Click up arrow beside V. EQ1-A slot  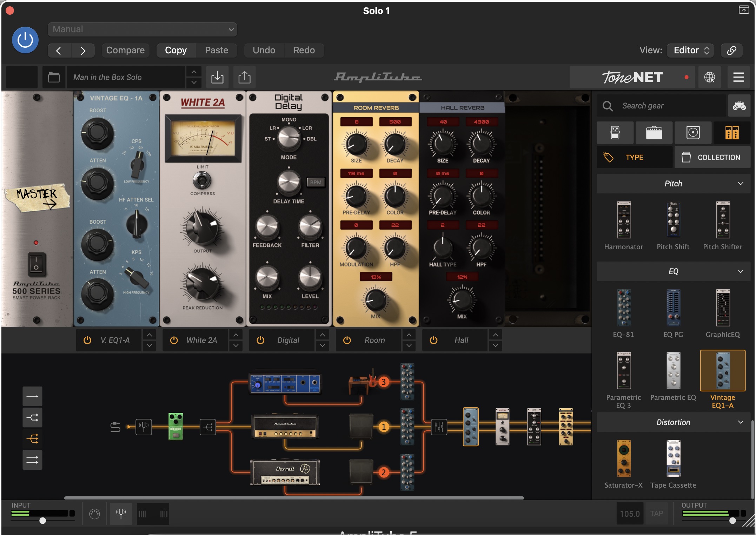(x=149, y=335)
